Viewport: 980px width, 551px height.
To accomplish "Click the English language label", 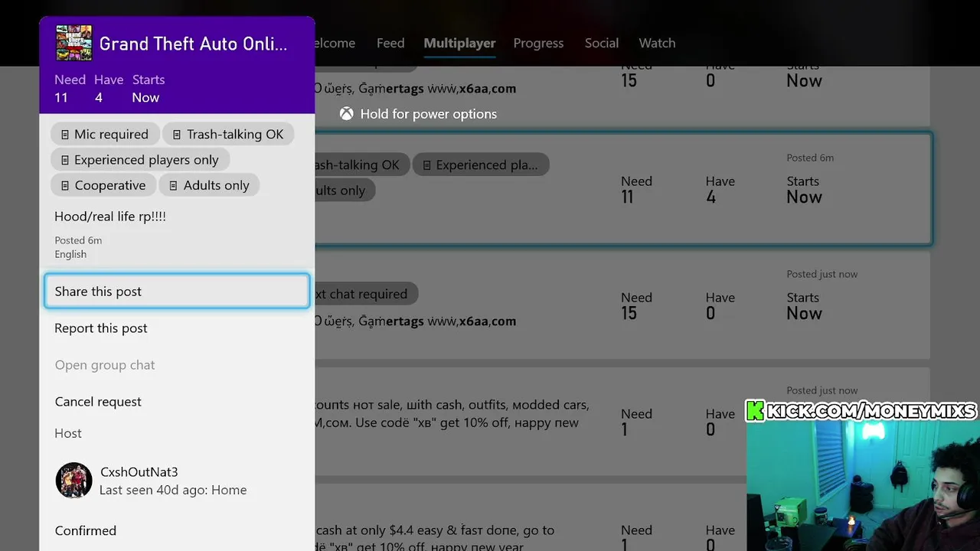I will point(70,254).
